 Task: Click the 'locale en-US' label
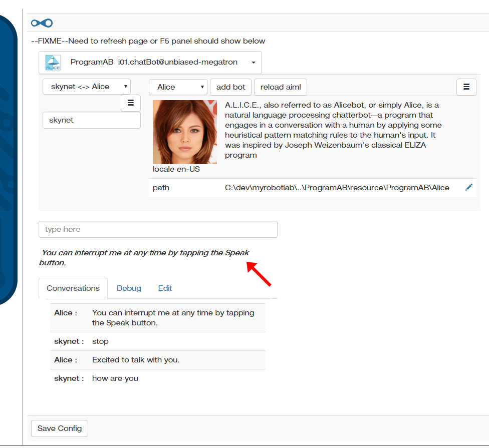(176, 169)
